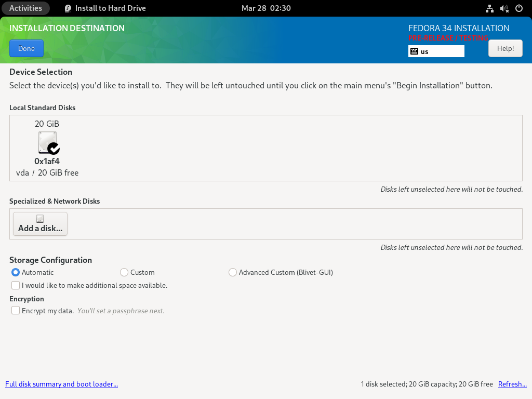
Task: Click the volume speaker icon in top bar
Action: [504, 8]
